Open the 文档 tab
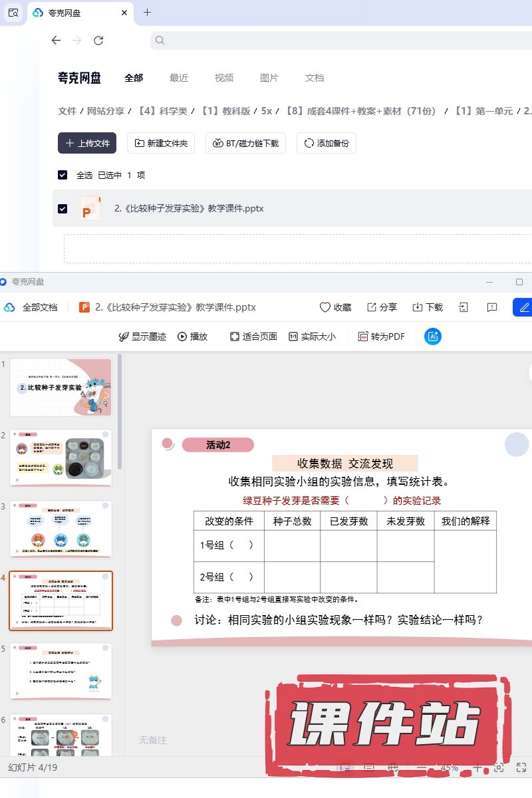The image size is (532, 798). [x=315, y=78]
